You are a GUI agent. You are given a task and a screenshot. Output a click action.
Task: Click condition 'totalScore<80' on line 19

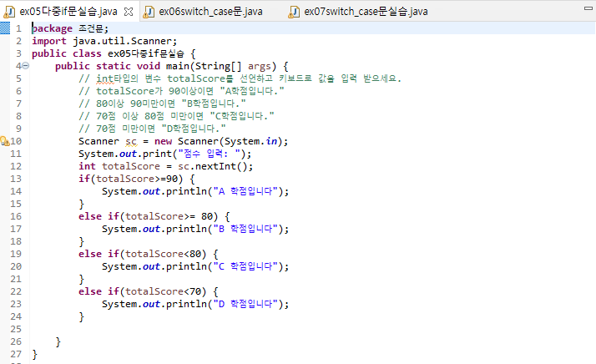[163, 254]
